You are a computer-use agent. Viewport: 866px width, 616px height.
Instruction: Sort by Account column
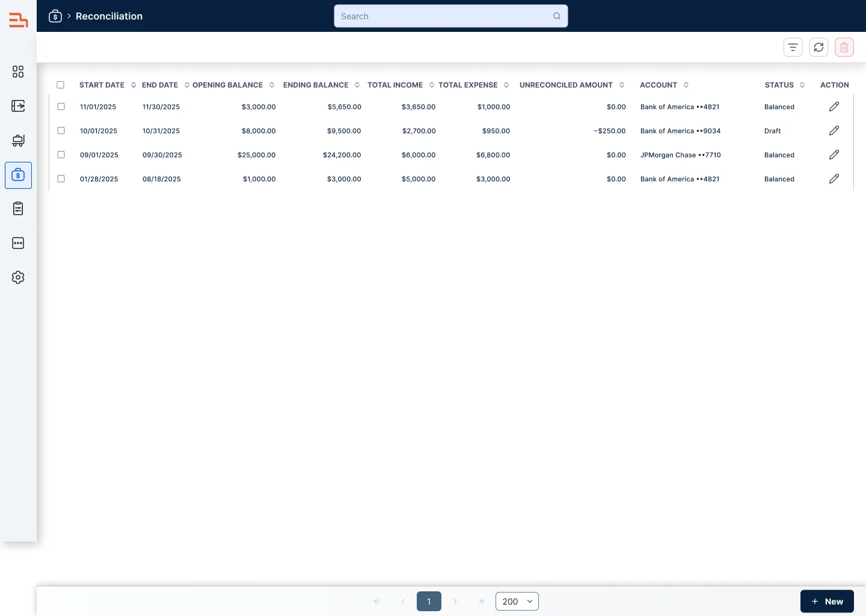point(686,85)
